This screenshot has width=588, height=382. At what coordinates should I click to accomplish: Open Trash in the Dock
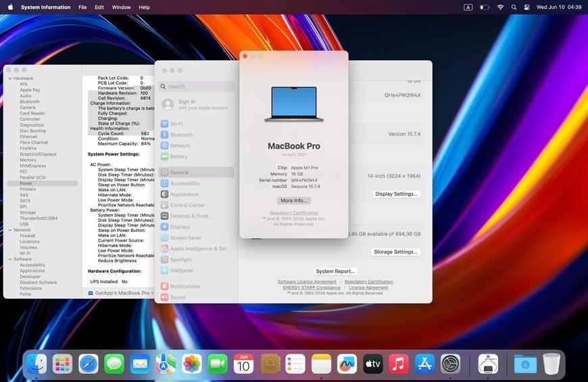click(552, 364)
